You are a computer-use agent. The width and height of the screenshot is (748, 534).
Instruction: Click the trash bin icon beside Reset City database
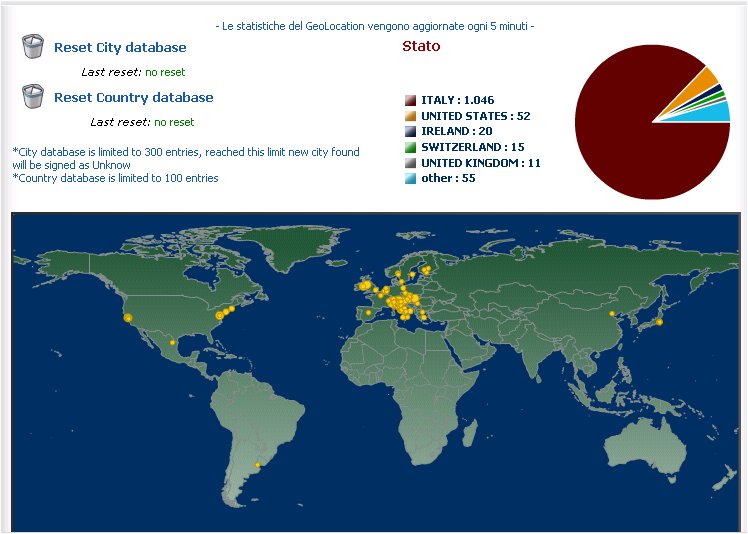tap(33, 46)
